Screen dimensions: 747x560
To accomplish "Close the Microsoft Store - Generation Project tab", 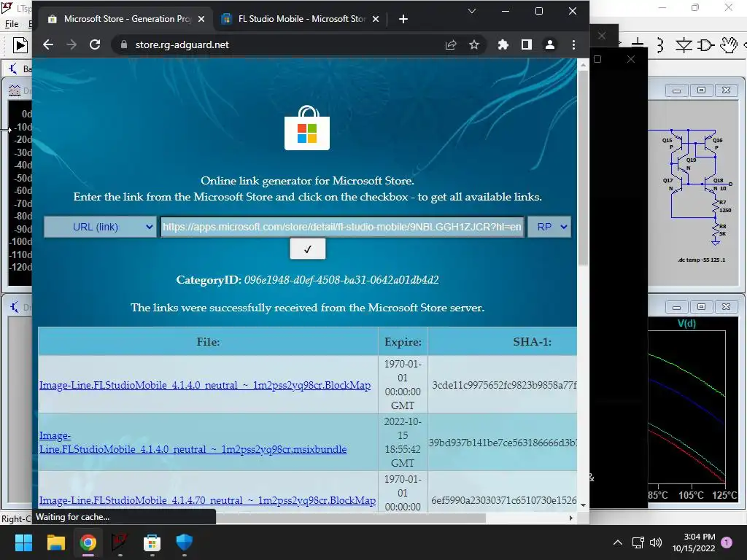I will [x=201, y=19].
